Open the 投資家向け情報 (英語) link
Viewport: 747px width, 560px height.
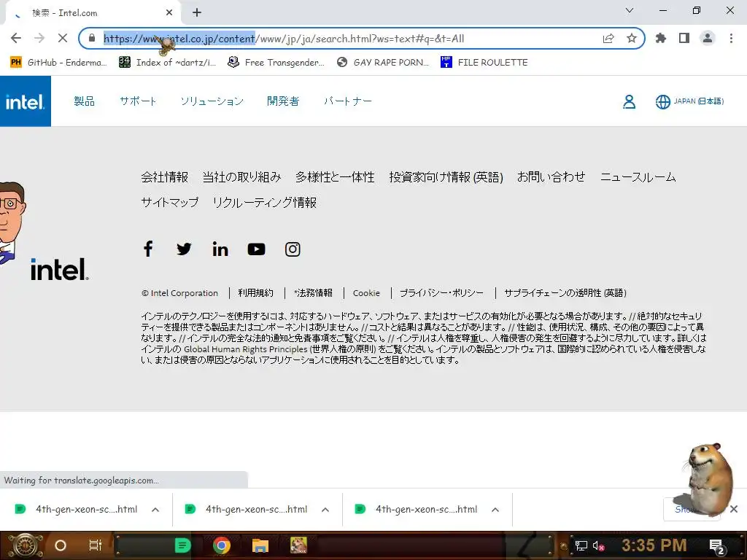click(446, 177)
